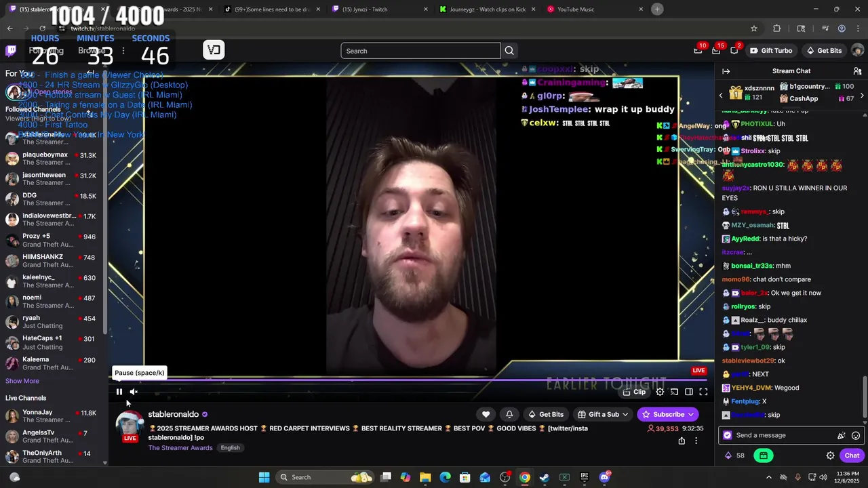Viewport: 868px width, 488px height.
Task: Open the Gift a Sub dropdown
Action: tap(603, 414)
